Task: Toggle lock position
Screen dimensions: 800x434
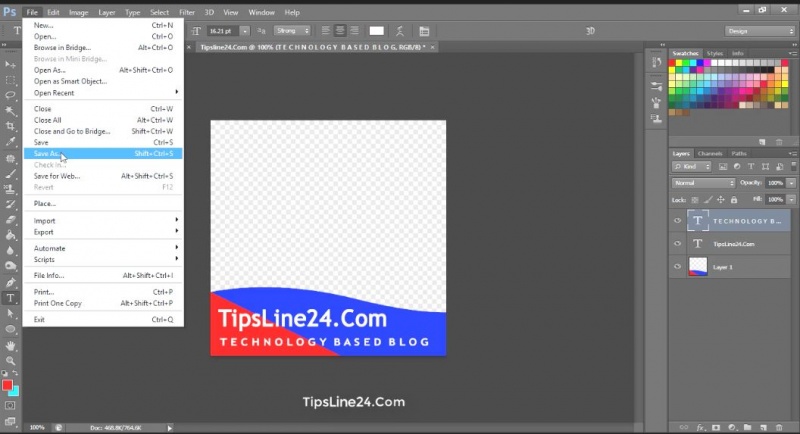Action: coord(720,200)
